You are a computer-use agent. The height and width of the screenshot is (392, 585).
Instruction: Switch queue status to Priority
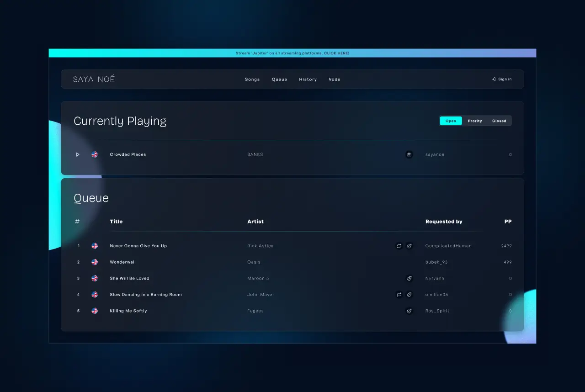click(475, 121)
